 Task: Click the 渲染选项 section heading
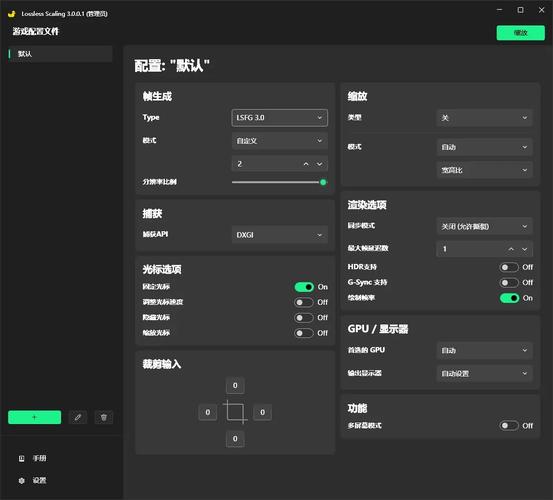(367, 205)
